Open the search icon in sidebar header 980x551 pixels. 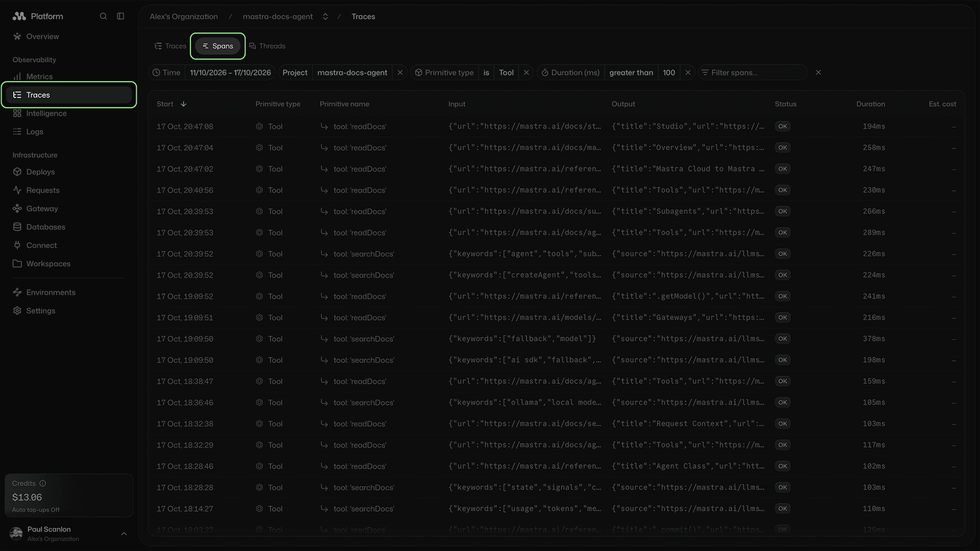click(x=103, y=16)
